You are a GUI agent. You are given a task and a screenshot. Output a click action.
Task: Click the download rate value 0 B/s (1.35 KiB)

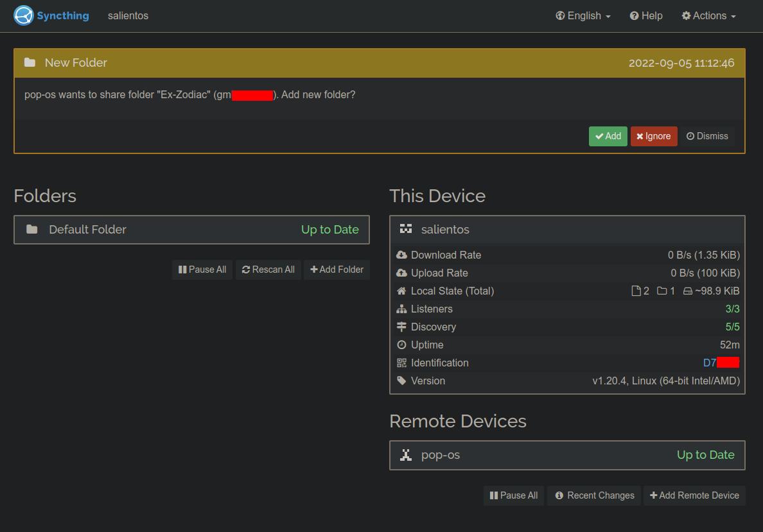point(704,255)
